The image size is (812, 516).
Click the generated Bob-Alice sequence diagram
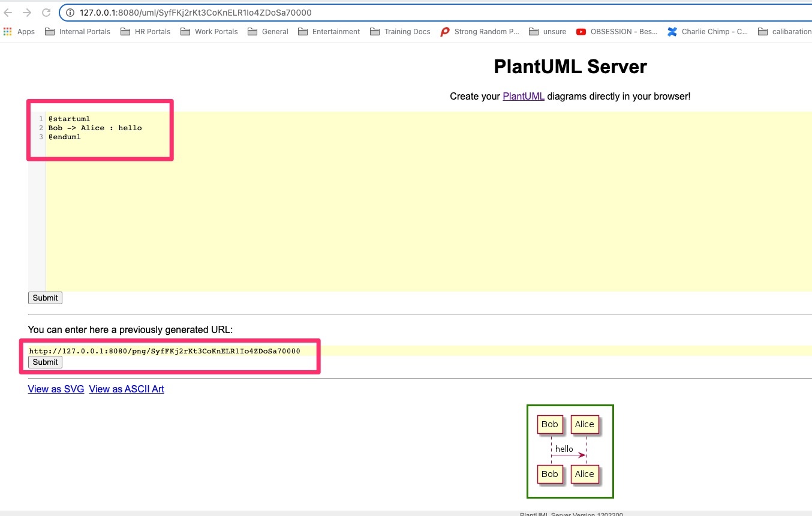(x=570, y=451)
